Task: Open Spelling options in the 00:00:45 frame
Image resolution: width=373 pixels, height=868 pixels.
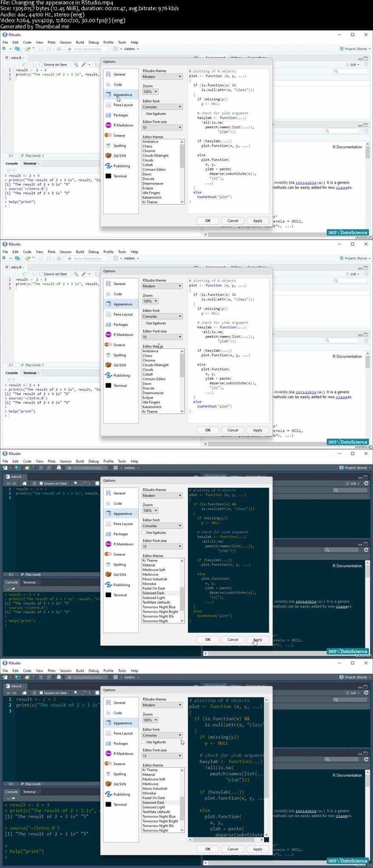Action: click(x=121, y=355)
